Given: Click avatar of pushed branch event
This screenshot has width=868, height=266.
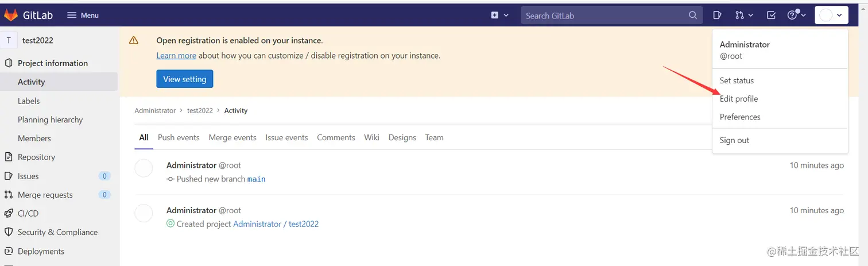Looking at the screenshot, I should point(144,168).
